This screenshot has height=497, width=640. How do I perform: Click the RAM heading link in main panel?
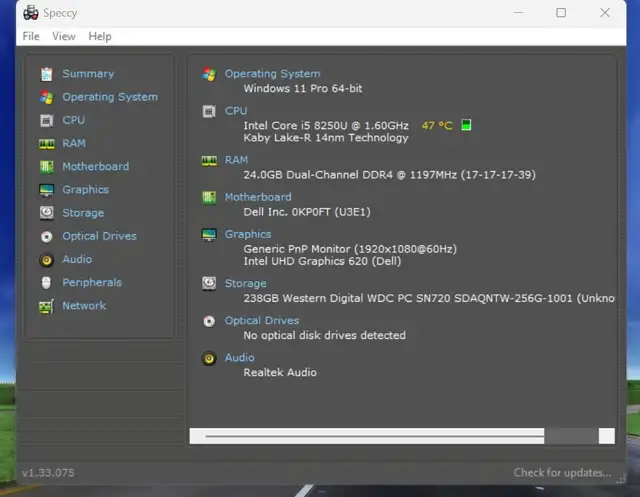coord(236,160)
